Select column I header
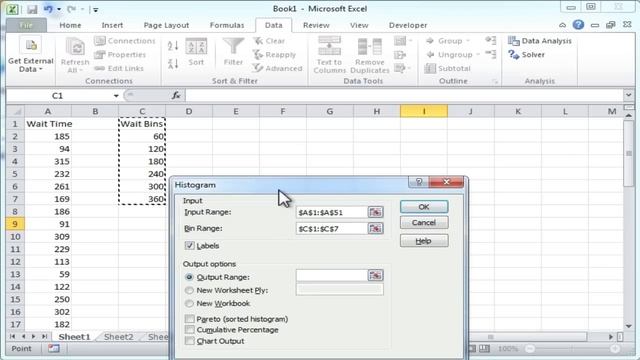This screenshot has width=640, height=360. point(424,111)
